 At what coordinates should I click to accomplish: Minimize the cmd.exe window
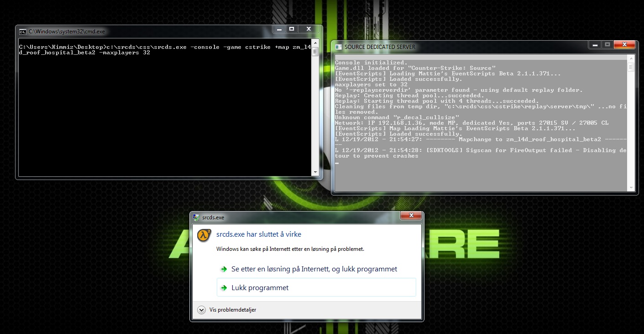(x=279, y=29)
